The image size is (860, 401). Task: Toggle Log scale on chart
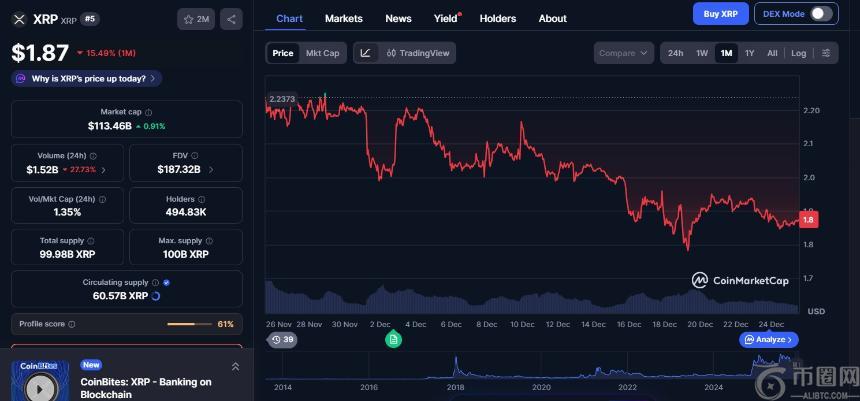pyautogui.click(x=798, y=53)
